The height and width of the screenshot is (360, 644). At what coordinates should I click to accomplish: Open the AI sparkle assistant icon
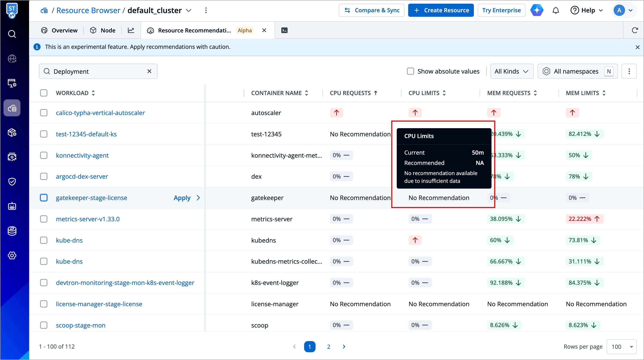[537, 11]
